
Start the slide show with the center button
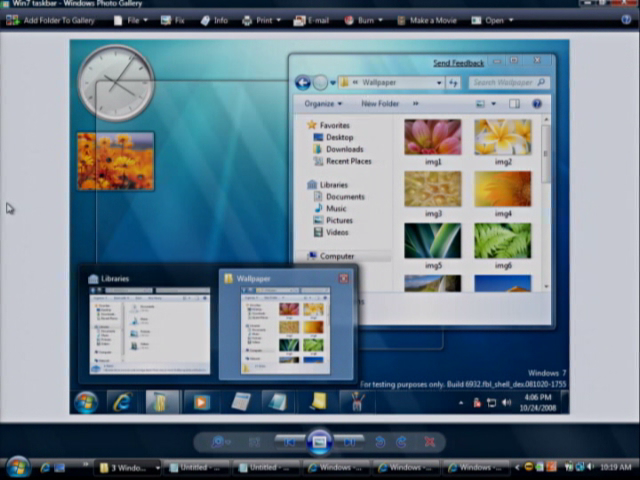click(319, 442)
